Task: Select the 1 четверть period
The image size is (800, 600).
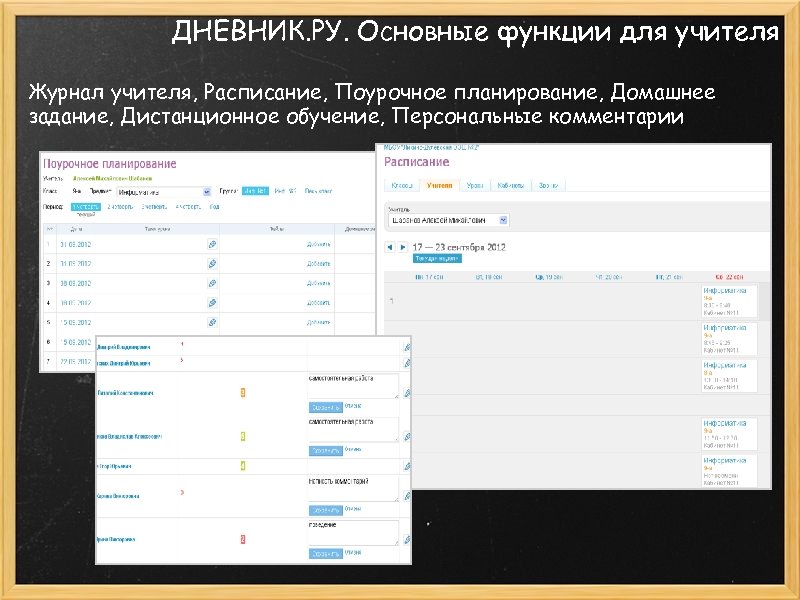Action: tap(86, 207)
